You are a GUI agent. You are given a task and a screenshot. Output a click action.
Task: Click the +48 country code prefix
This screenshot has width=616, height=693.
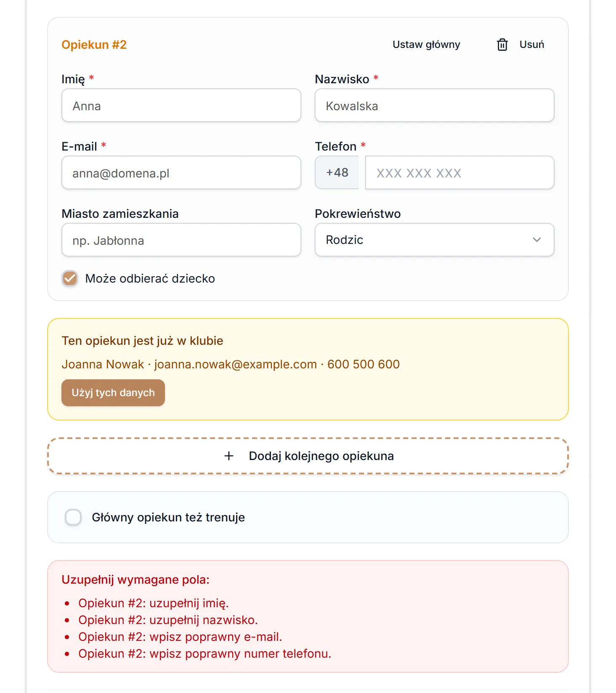pos(337,172)
